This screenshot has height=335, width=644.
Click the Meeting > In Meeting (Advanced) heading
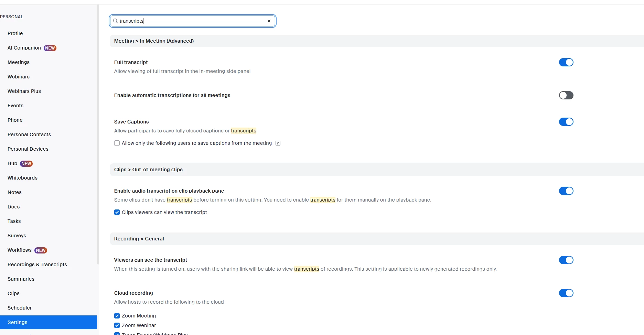[154, 41]
